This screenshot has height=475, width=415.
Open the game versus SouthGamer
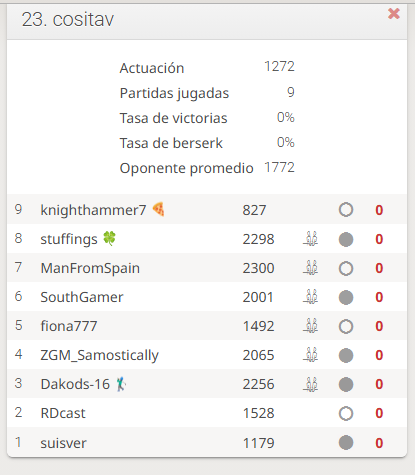[x=207, y=297]
